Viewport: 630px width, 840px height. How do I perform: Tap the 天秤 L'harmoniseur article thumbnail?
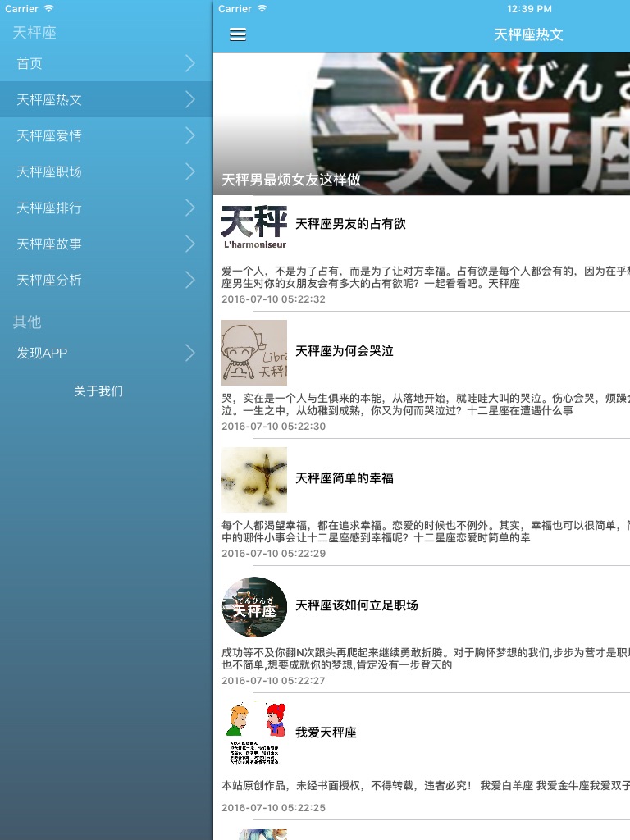[254, 225]
